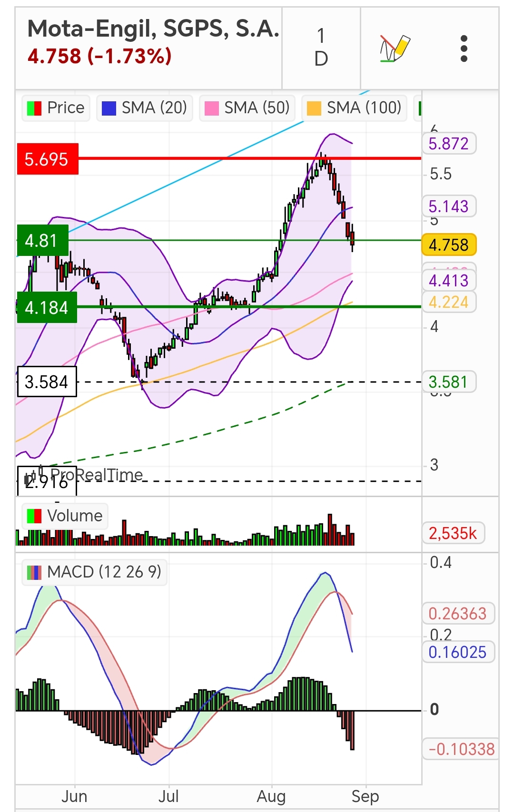The width and height of the screenshot is (514, 812).
Task: Toggle the SMA (50) legend item
Action: pyautogui.click(x=247, y=108)
